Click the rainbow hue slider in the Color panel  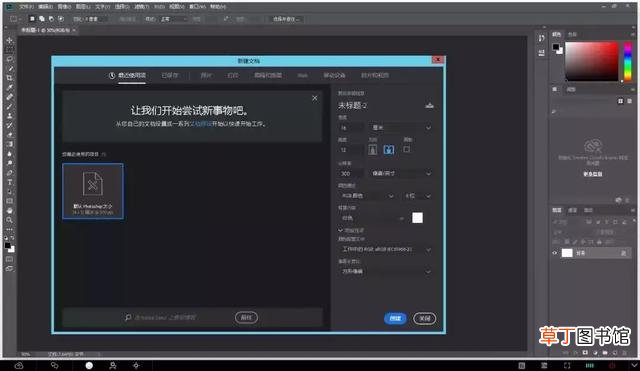tap(628, 61)
